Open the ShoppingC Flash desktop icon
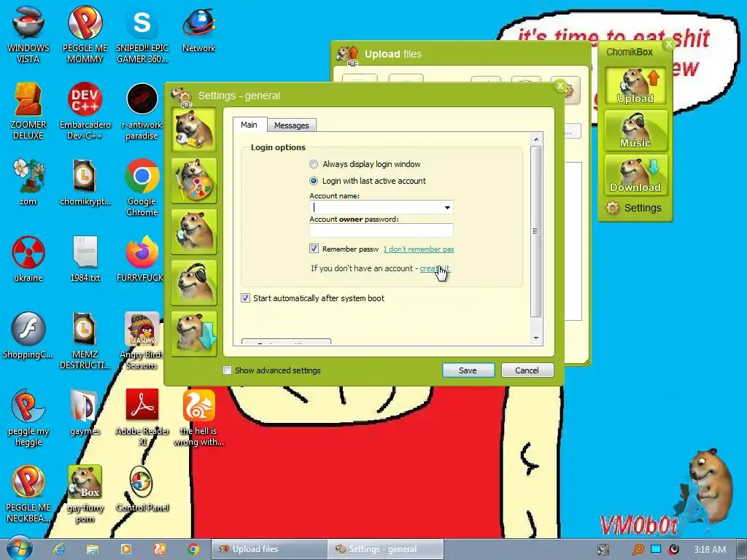747x560 pixels. click(x=28, y=335)
